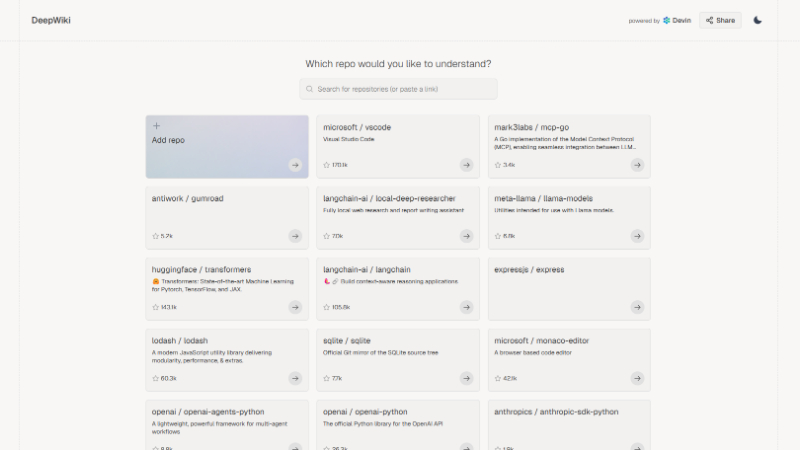Click the plus icon on Add repo
The image size is (800, 450).
pyautogui.click(x=157, y=126)
